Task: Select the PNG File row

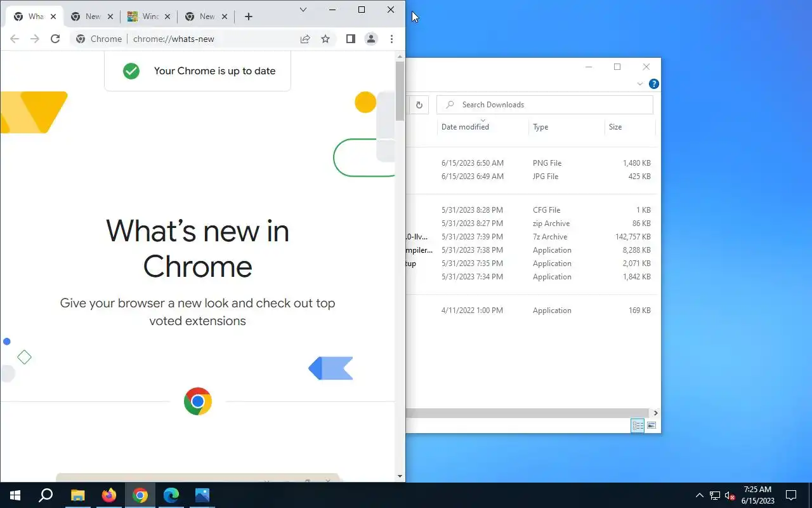Action: click(x=530, y=163)
